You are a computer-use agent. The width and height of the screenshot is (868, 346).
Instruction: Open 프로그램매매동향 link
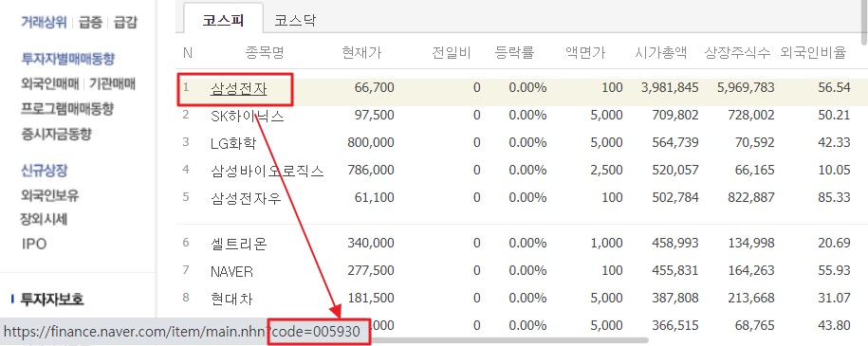pyautogui.click(x=67, y=108)
